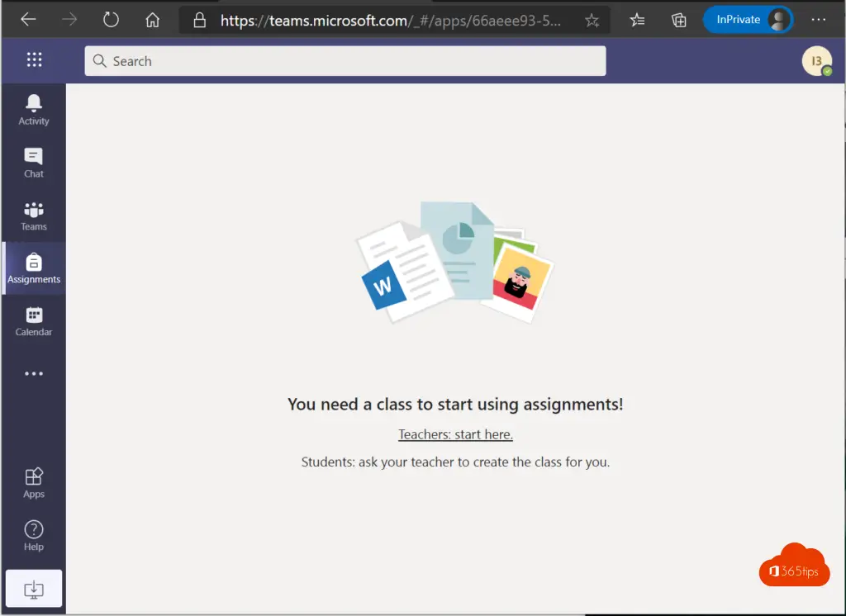Open the browser settings and more menu
The image size is (846, 616).
tap(819, 20)
